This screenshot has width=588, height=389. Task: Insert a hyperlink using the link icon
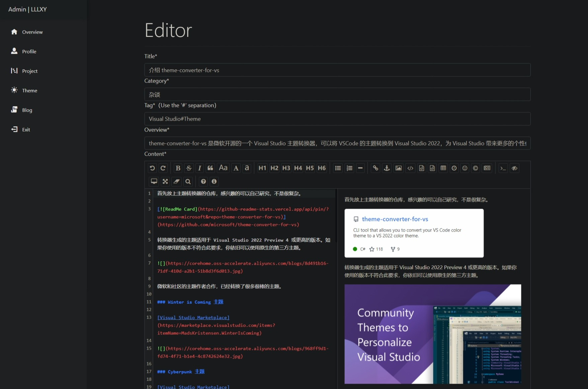click(375, 168)
